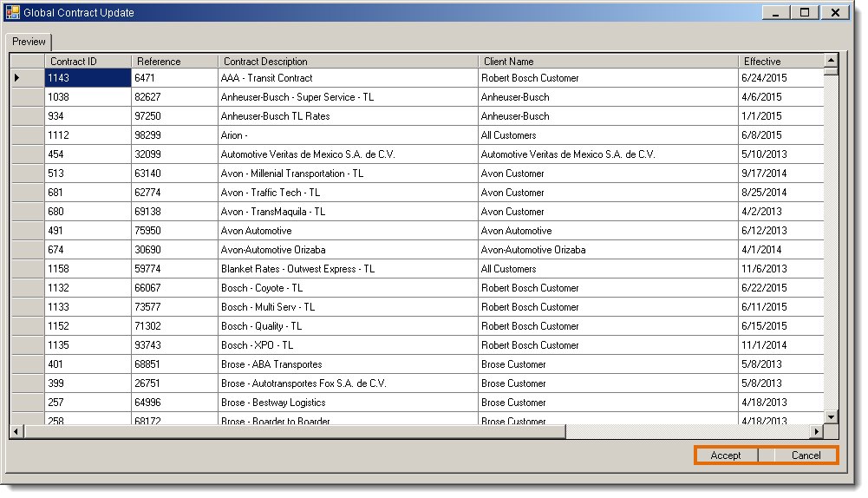Sort by Contract Description column header
Viewport: 868px width, 498px height.
(349, 61)
